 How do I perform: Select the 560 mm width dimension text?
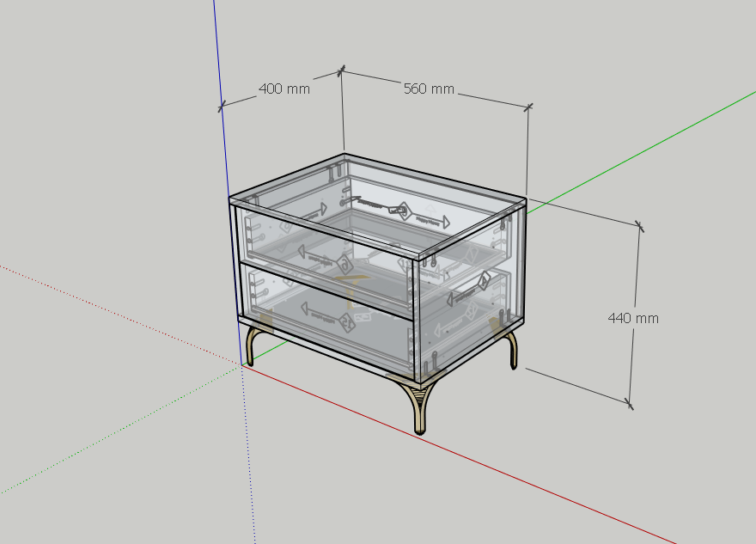click(429, 89)
